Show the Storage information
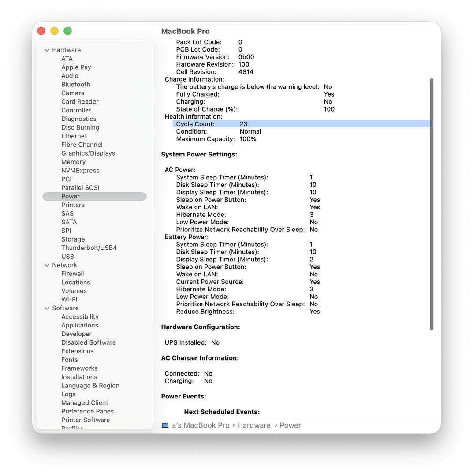The height and width of the screenshot is (476, 473). click(73, 239)
